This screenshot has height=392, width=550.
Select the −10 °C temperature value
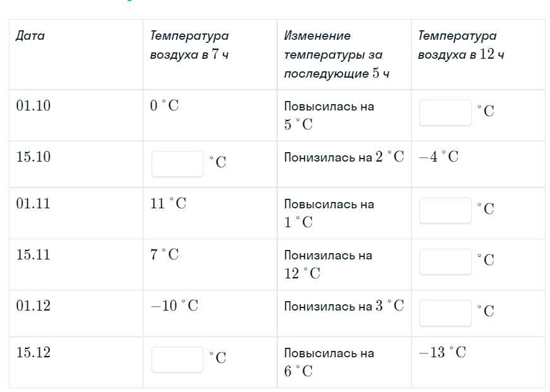(x=174, y=306)
